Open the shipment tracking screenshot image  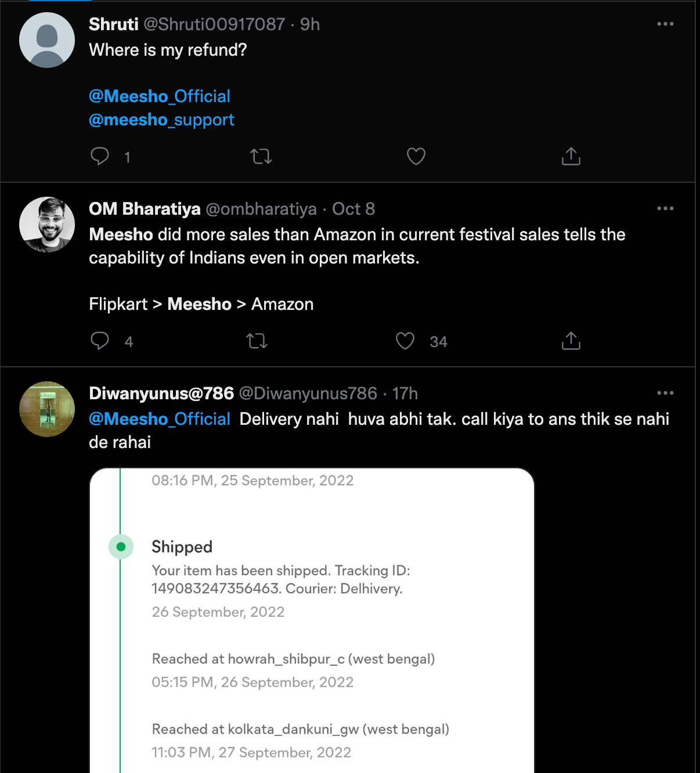tap(312, 620)
